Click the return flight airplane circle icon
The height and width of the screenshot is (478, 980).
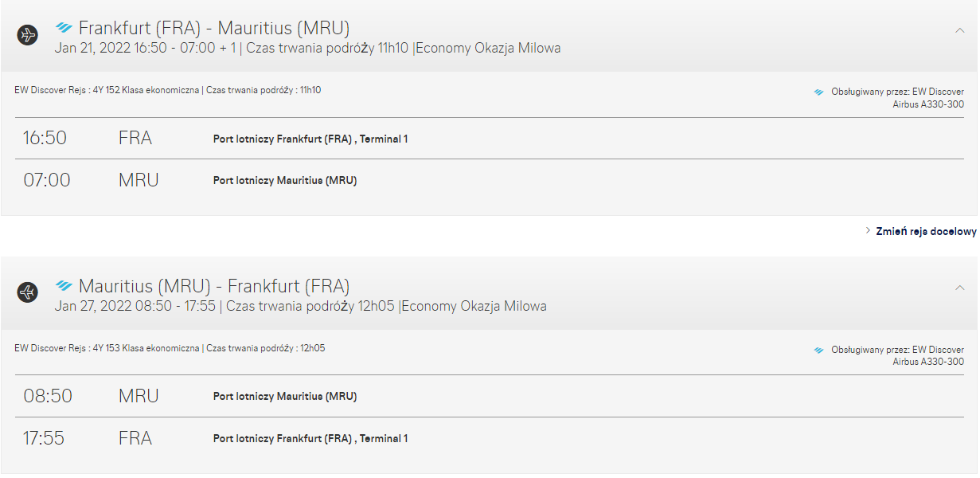[x=28, y=292]
